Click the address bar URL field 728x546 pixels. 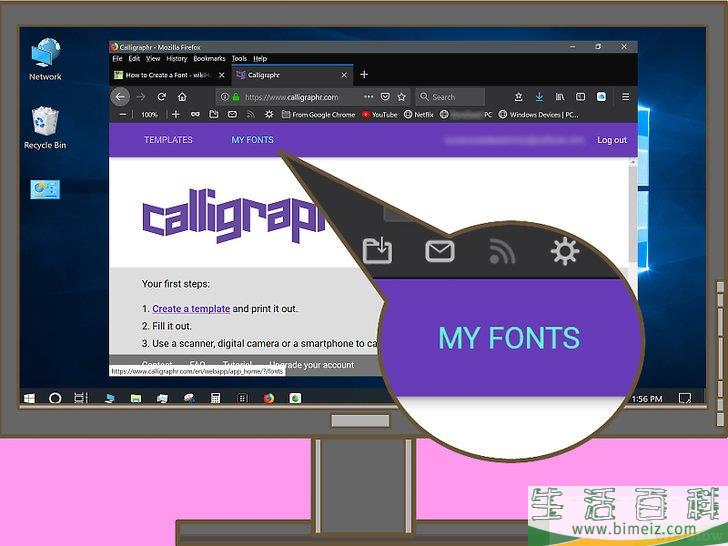(x=292, y=97)
